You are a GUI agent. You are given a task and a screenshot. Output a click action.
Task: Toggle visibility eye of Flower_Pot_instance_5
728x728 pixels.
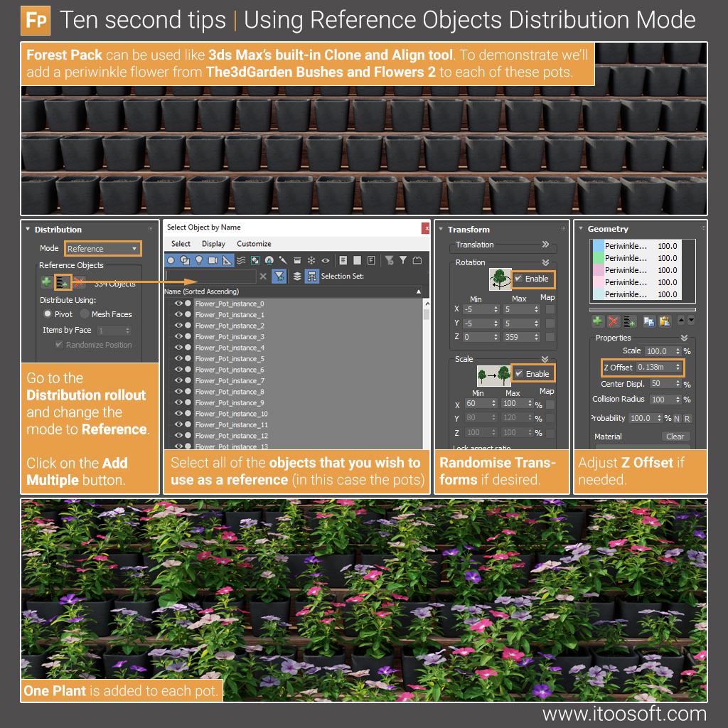[178, 358]
